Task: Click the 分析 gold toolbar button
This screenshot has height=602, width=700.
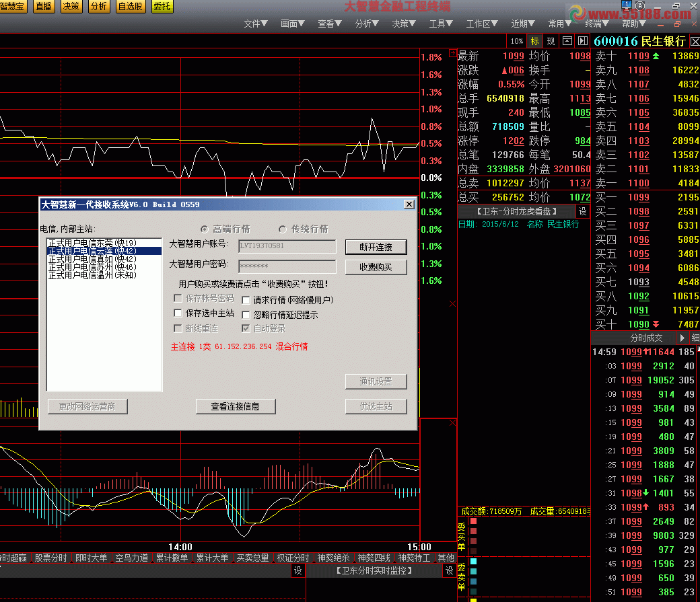Action: coord(98,6)
